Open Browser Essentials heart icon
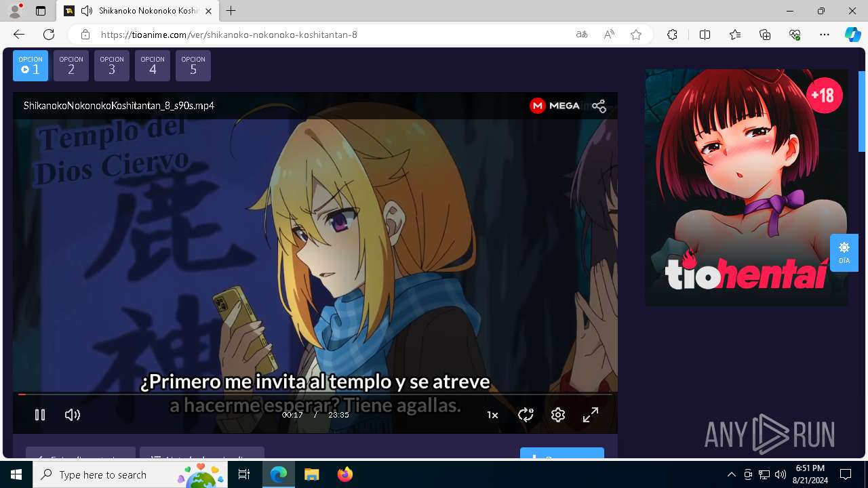 tap(795, 35)
